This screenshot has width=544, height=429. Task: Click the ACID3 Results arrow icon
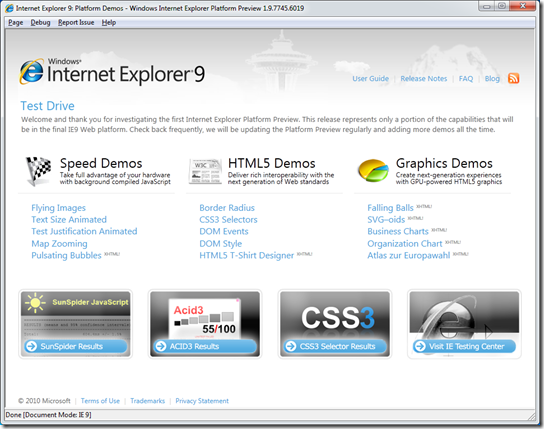[161, 346]
